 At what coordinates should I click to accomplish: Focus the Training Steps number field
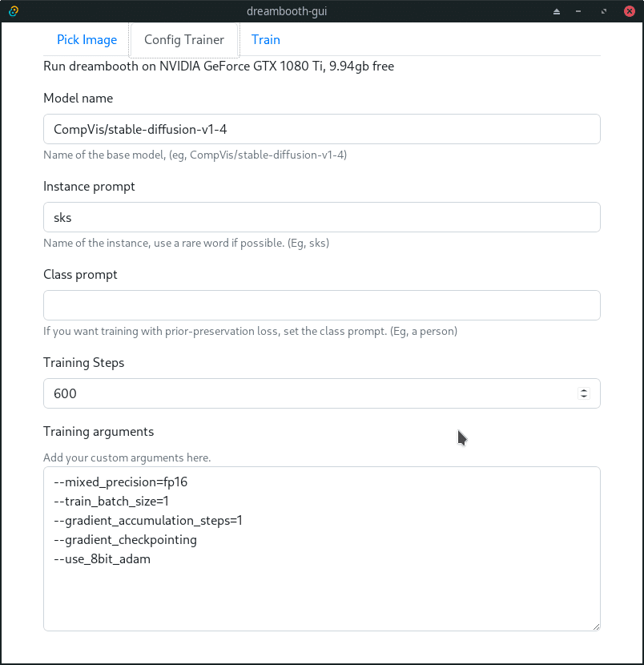pyautogui.click(x=304, y=393)
